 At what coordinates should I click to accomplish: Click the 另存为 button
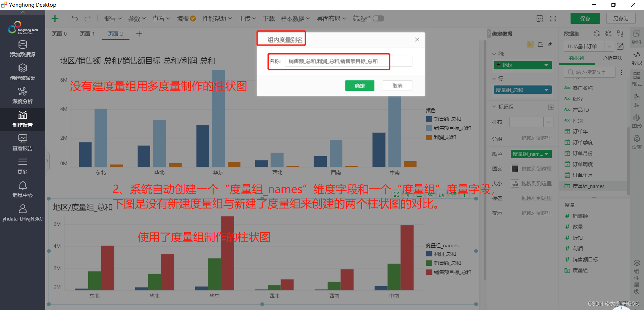[x=621, y=18]
